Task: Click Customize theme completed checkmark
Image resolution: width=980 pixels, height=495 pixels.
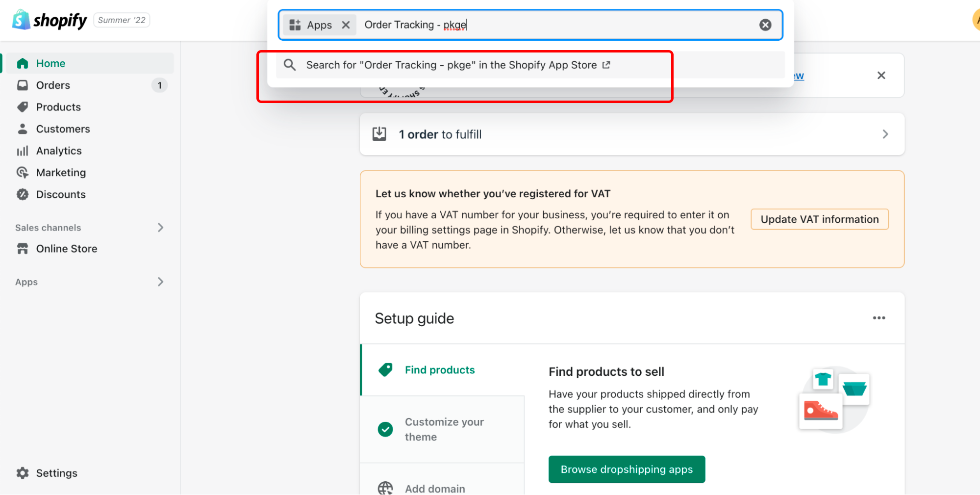Action: (x=385, y=429)
